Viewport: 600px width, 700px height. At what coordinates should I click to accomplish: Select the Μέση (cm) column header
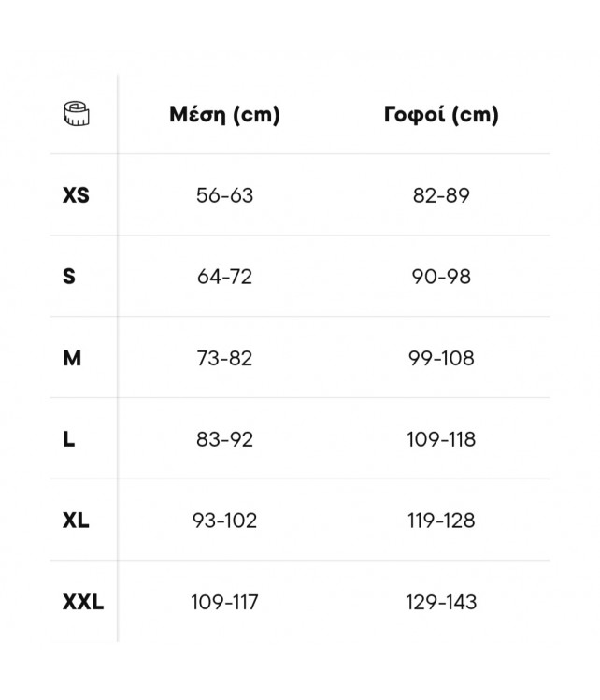(x=224, y=115)
